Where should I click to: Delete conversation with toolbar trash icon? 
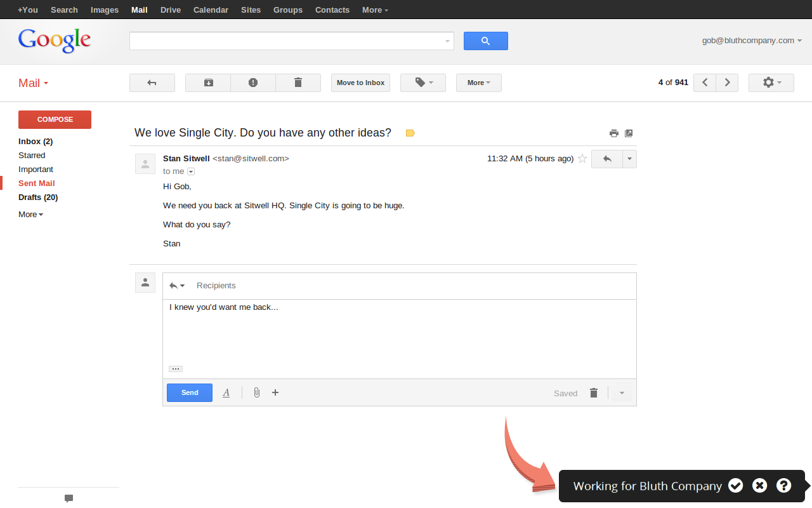coord(298,83)
